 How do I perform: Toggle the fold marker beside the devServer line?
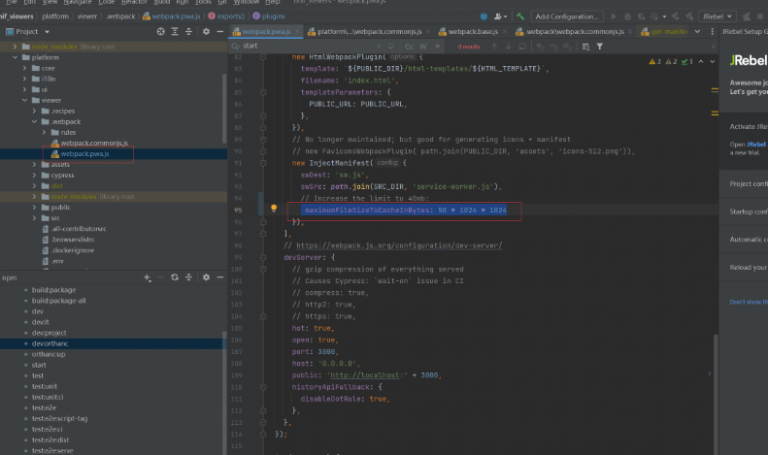coord(264,256)
